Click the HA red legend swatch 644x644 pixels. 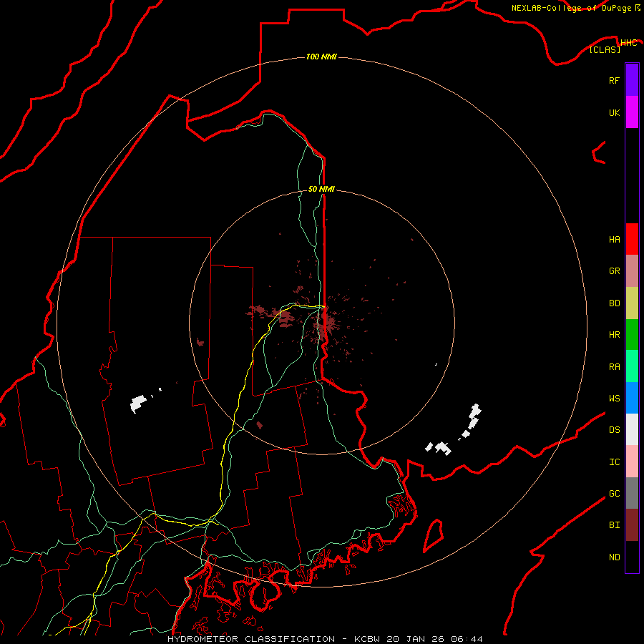pos(632,239)
